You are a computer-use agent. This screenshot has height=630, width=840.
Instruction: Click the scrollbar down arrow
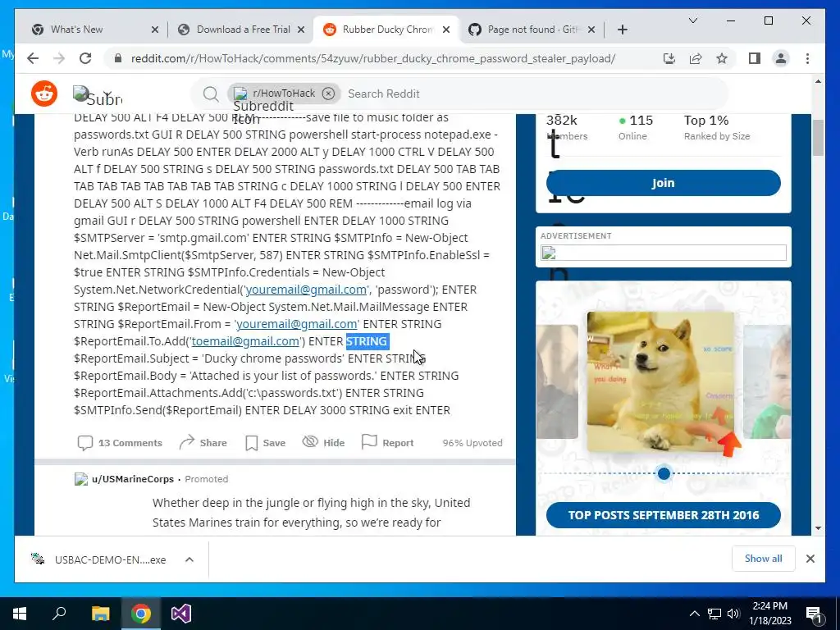tap(818, 528)
